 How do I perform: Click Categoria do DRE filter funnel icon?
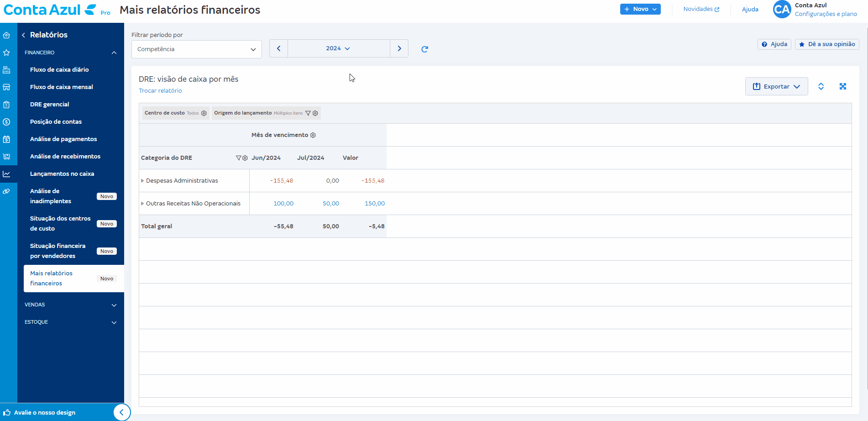click(x=238, y=158)
